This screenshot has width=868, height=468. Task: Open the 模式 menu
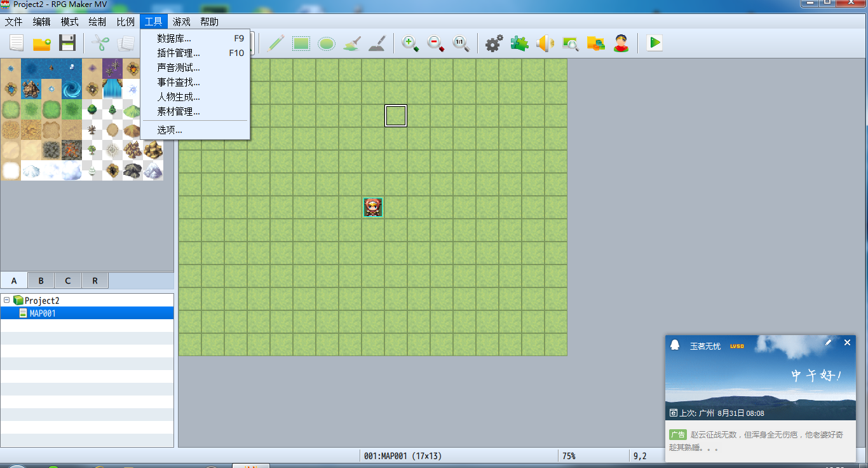[69, 22]
